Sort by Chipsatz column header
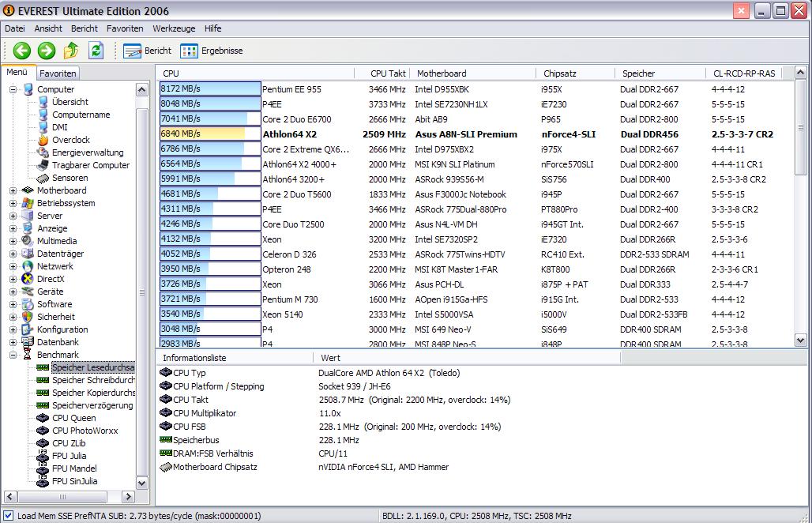This screenshot has height=523, width=812. pos(575,73)
